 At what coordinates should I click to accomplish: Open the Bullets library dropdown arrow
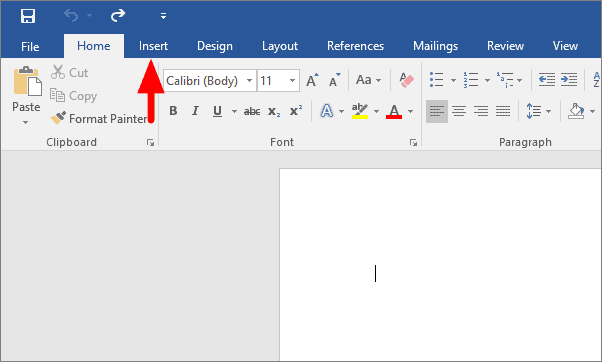click(453, 80)
